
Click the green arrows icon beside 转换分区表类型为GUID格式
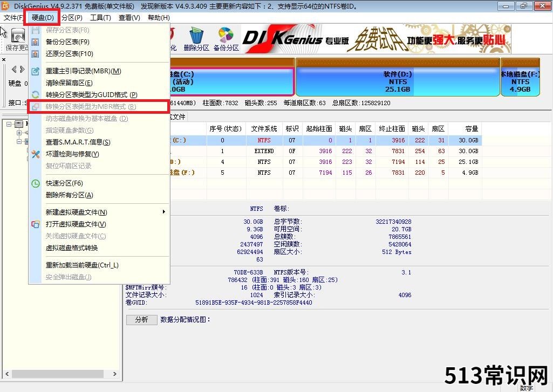(x=35, y=95)
